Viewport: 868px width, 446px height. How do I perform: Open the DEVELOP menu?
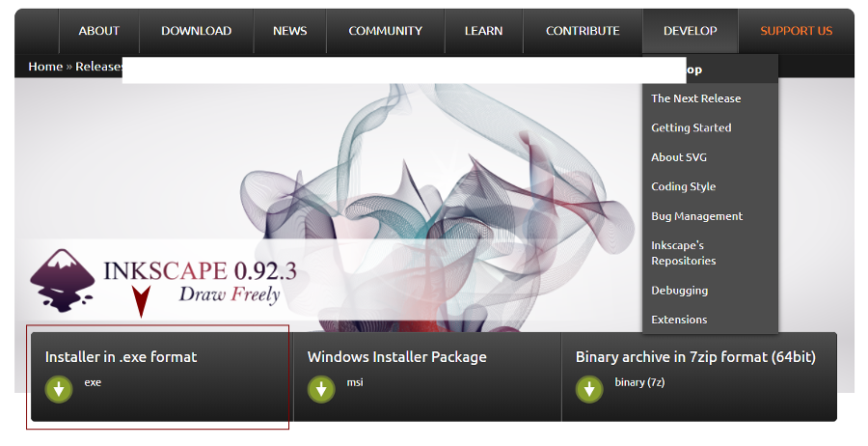point(691,31)
